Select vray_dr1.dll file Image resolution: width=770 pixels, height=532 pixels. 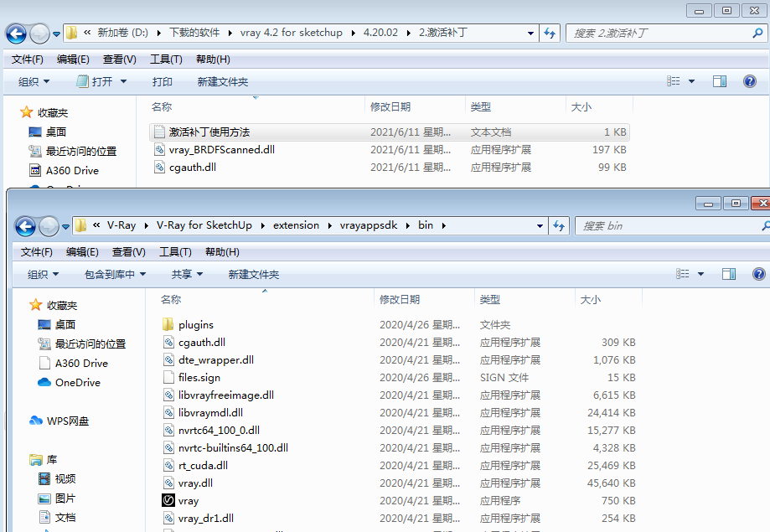398,519
